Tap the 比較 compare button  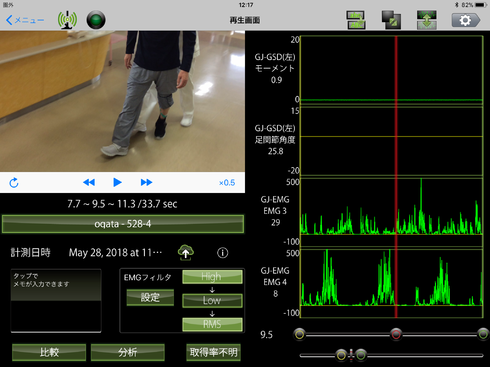[x=49, y=352]
